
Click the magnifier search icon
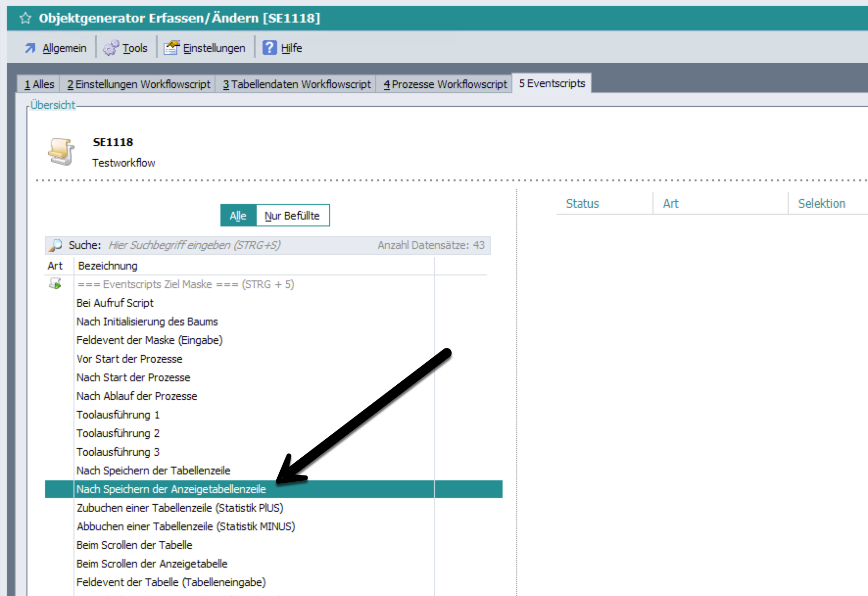pos(55,245)
